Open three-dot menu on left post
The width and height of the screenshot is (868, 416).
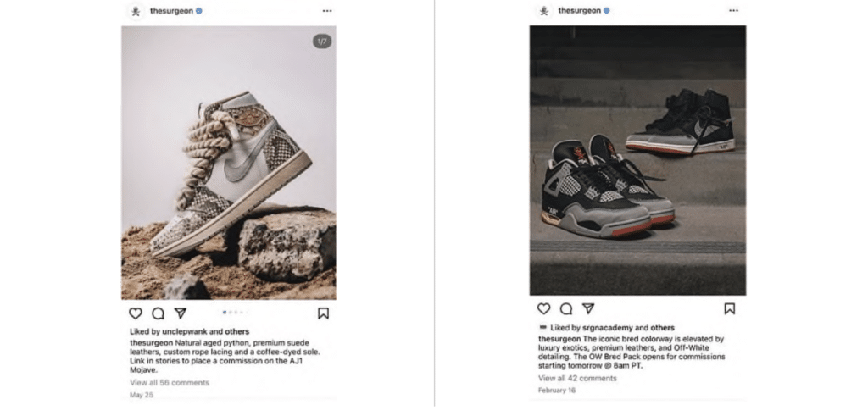(x=327, y=11)
